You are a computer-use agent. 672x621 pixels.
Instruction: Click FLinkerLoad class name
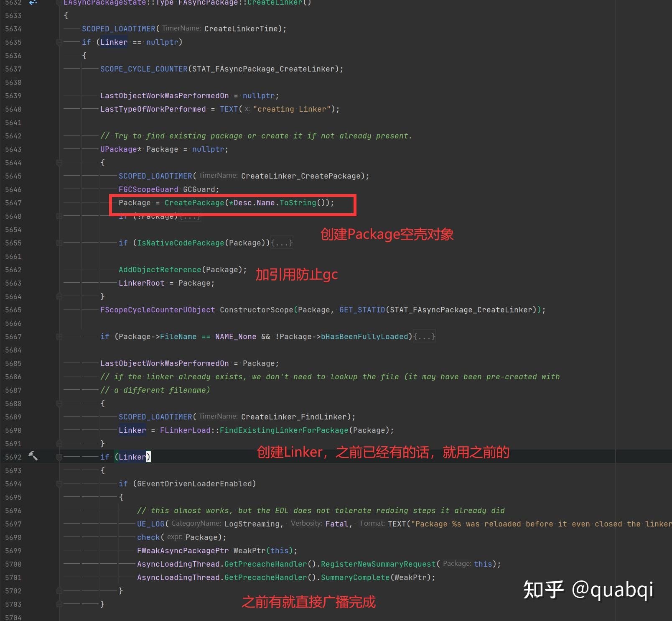185,430
